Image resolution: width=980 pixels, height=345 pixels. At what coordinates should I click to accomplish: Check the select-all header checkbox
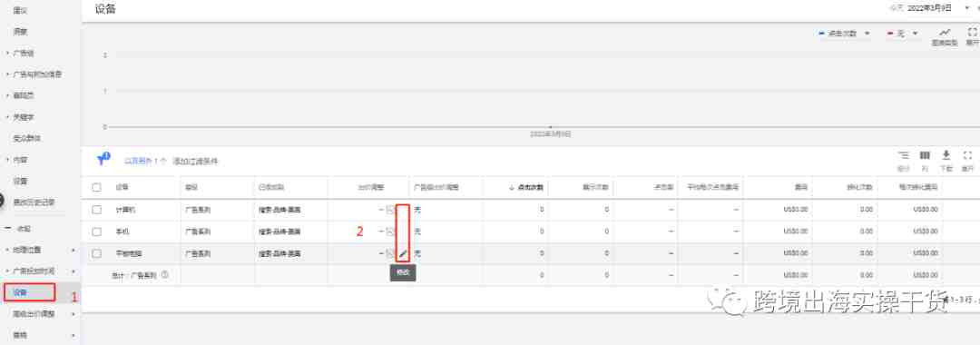click(x=96, y=187)
